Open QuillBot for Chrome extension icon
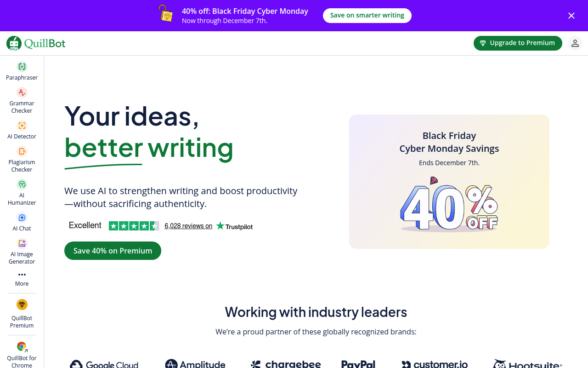 coord(22,347)
